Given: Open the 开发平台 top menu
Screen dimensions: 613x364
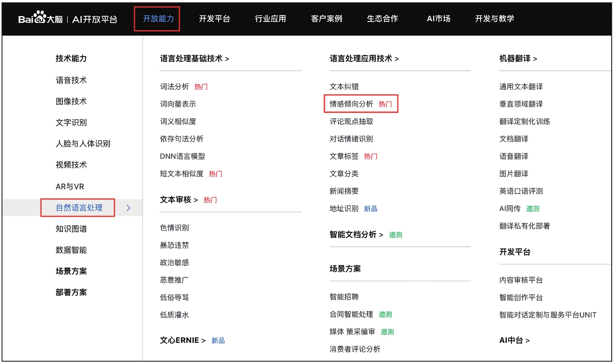Looking at the screenshot, I should coord(215,19).
